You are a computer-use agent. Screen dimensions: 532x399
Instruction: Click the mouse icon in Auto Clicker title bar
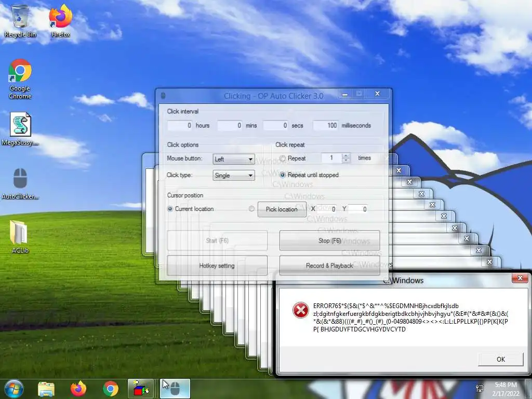163,96
